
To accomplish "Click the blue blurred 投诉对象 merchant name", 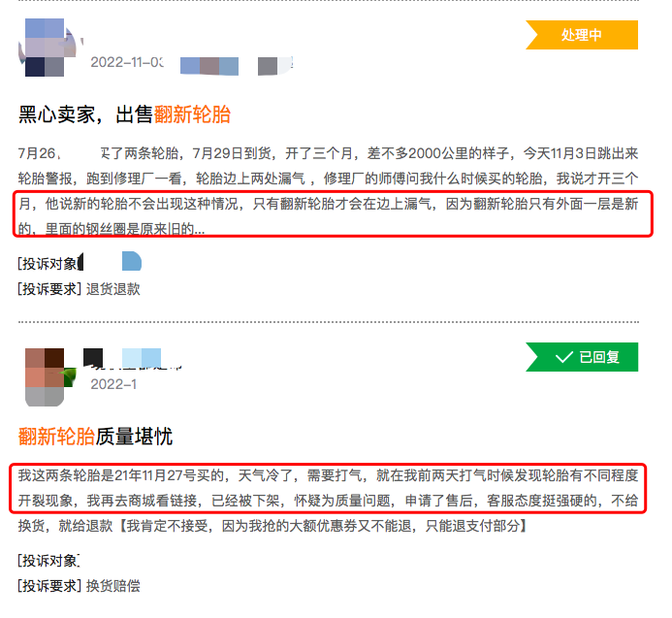I will [132, 261].
